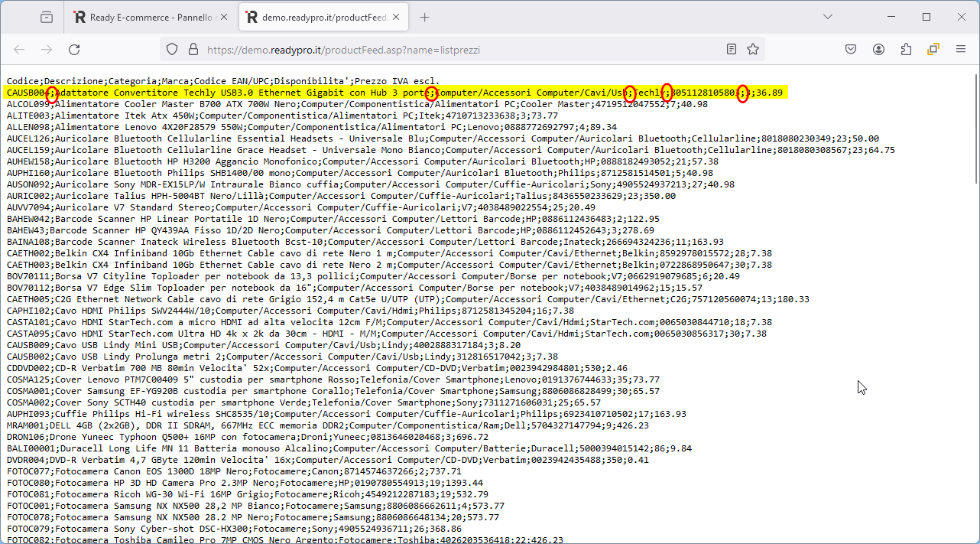This screenshot has height=544, width=980.
Task: Click the DRON106 Yuneec Typhoon drone line
Action: click(247, 437)
